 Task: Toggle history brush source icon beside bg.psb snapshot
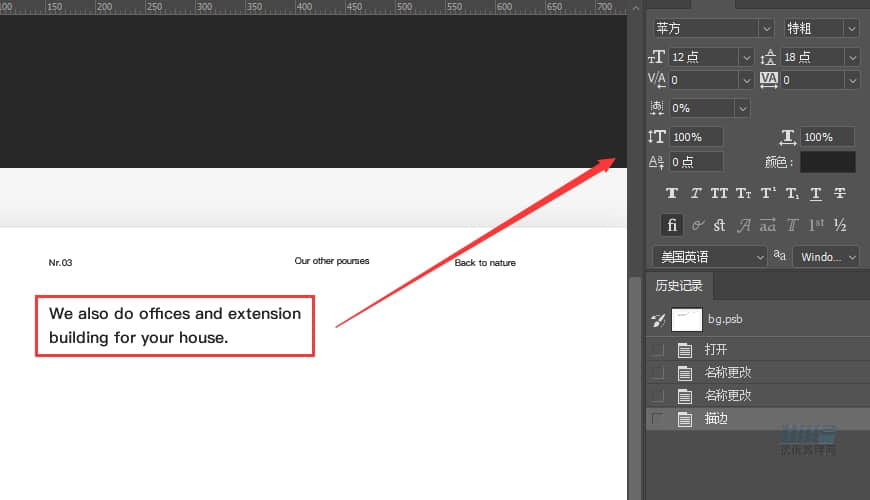coord(657,320)
